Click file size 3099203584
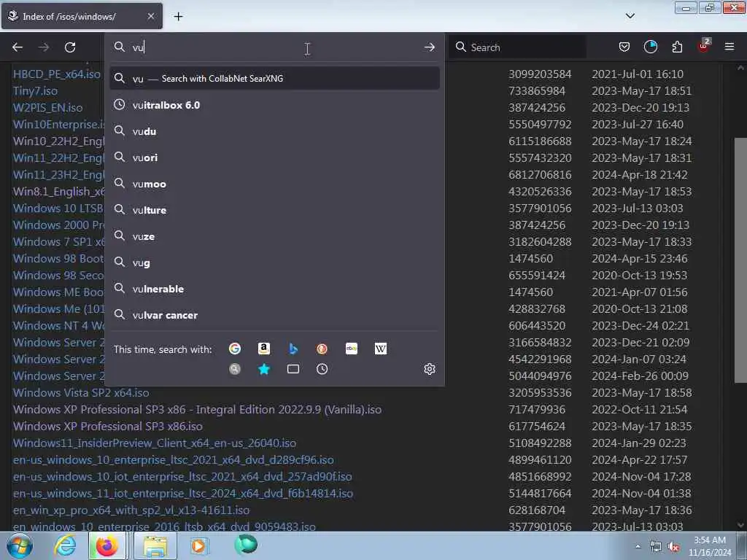This screenshot has height=560, width=747. coord(540,74)
